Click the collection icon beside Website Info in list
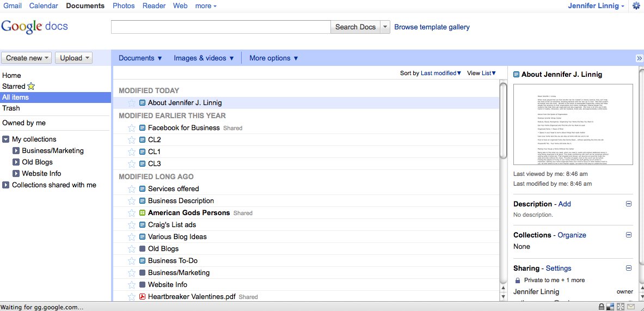The image size is (644, 311). [143, 284]
